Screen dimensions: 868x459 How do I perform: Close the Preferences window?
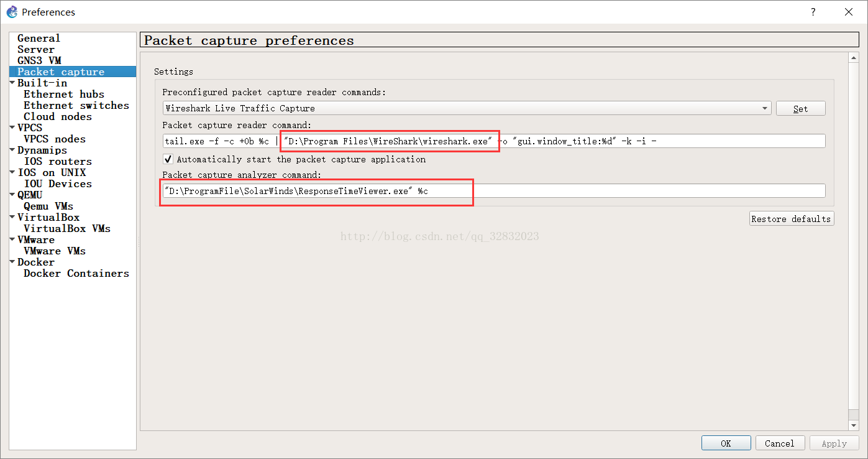848,12
